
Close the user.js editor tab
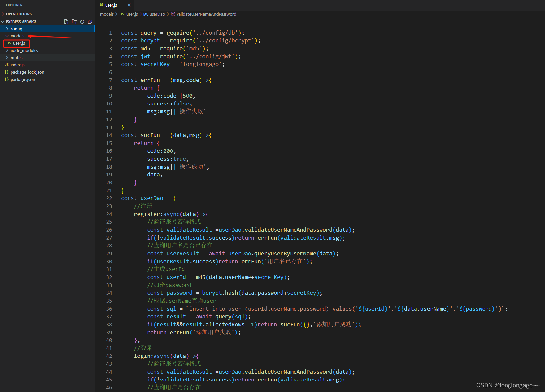pyautogui.click(x=129, y=5)
